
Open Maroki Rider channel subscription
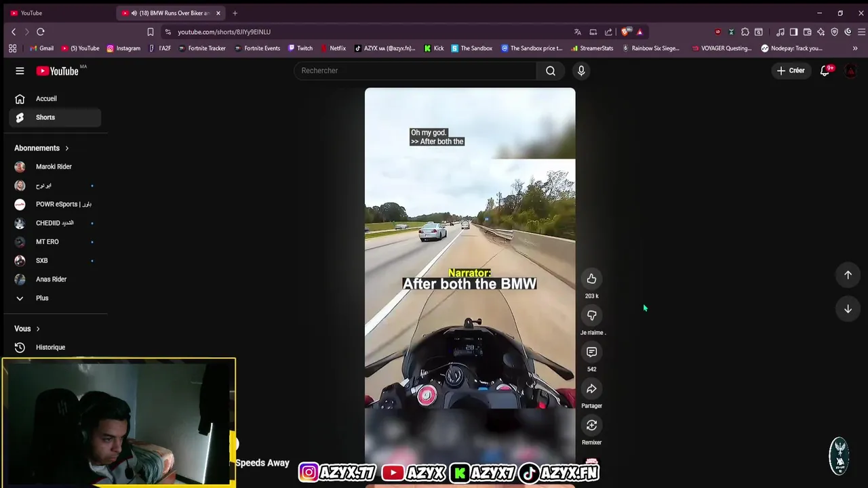55,167
